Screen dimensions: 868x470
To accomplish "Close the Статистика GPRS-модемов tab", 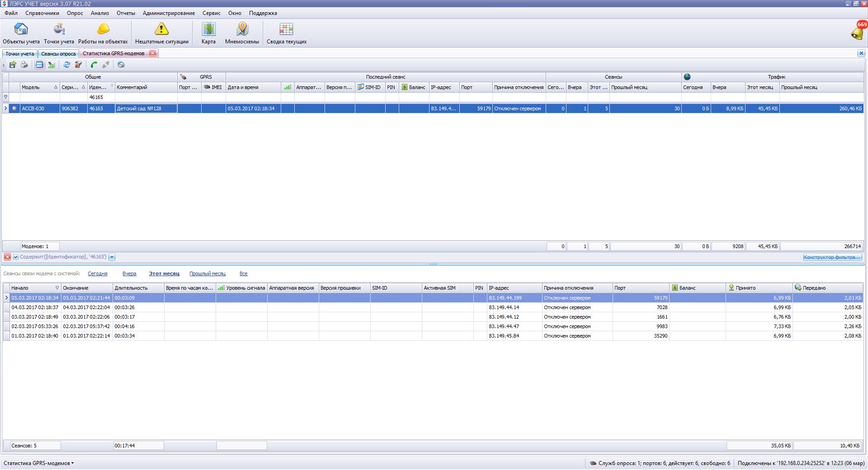I will (x=153, y=53).
